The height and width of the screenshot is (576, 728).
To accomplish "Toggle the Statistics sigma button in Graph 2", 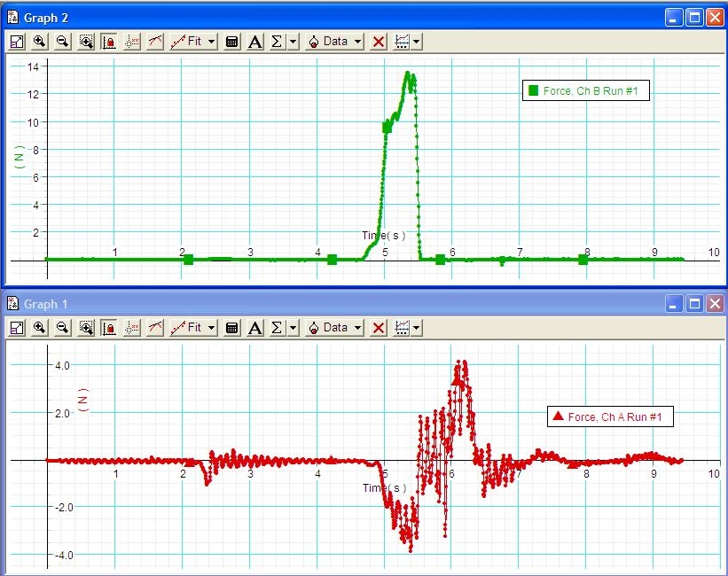I will 277,42.
